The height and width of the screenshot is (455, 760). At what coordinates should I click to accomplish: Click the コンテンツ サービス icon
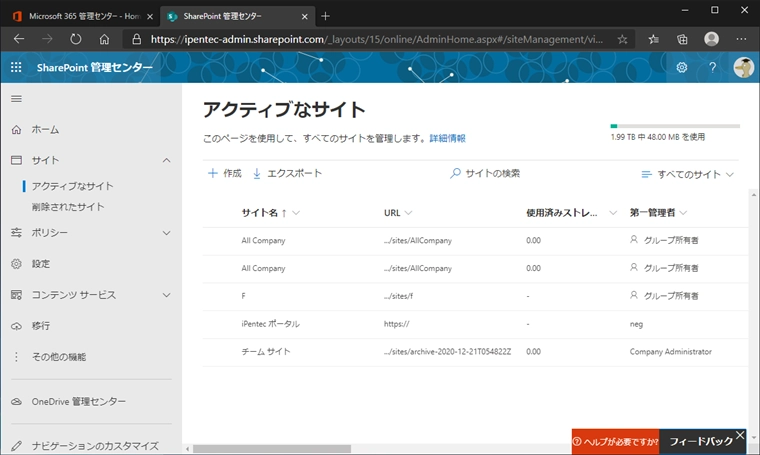[16, 295]
